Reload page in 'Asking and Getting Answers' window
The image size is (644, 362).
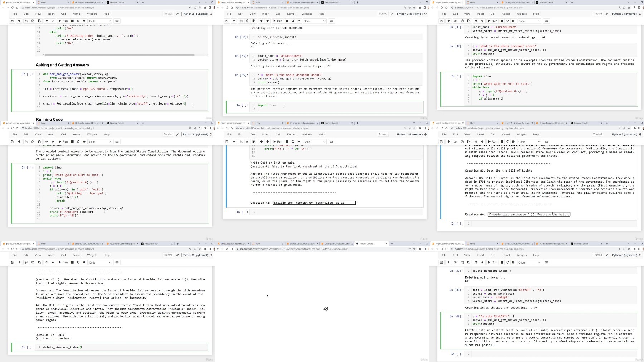(12, 8)
